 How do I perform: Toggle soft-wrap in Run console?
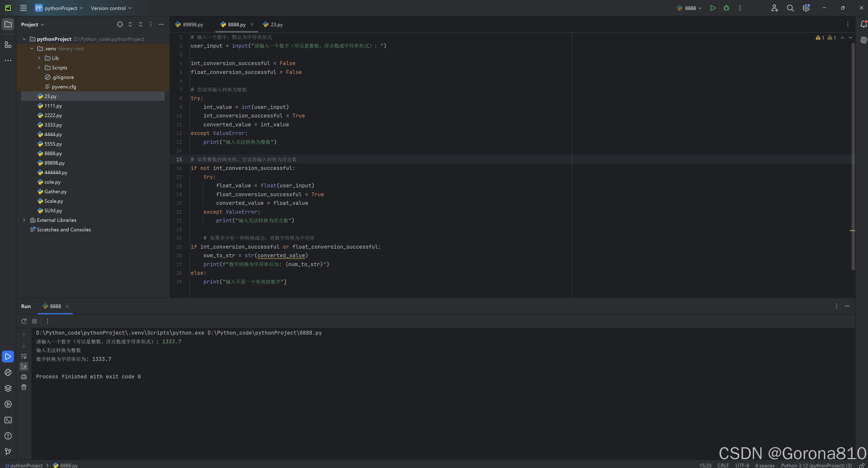pyautogui.click(x=24, y=356)
